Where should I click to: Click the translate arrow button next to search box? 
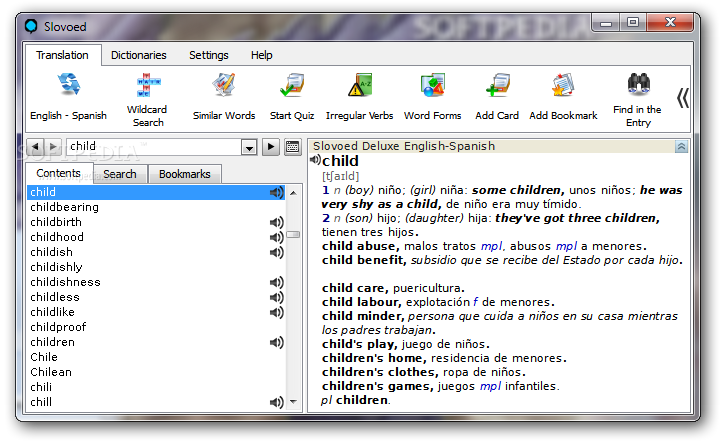271,147
